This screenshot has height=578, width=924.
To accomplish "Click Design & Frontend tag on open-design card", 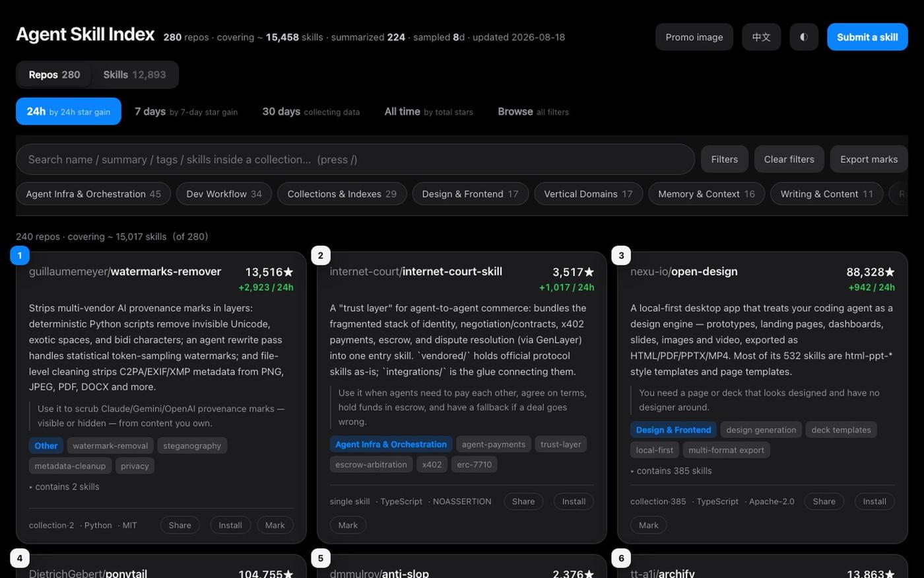I will [x=673, y=430].
